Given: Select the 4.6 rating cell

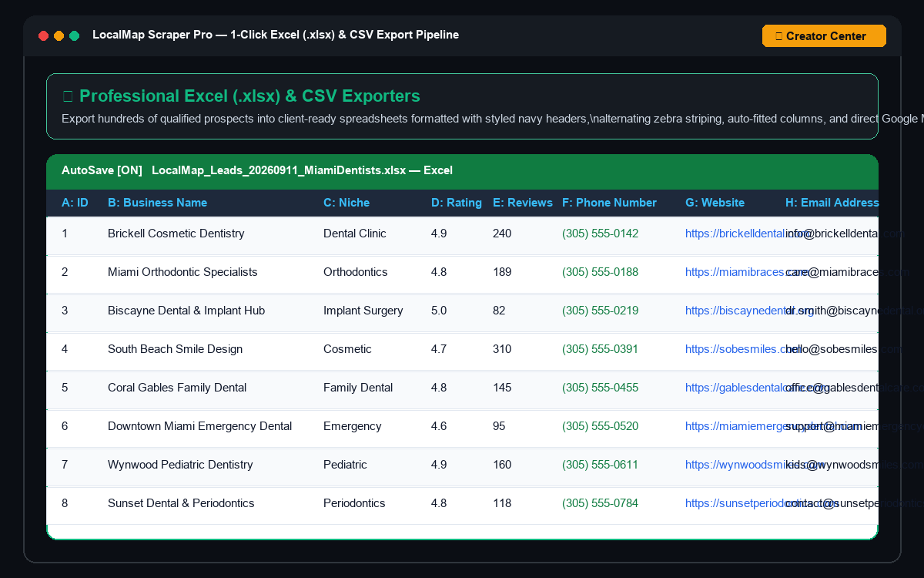Looking at the screenshot, I should [x=439, y=426].
